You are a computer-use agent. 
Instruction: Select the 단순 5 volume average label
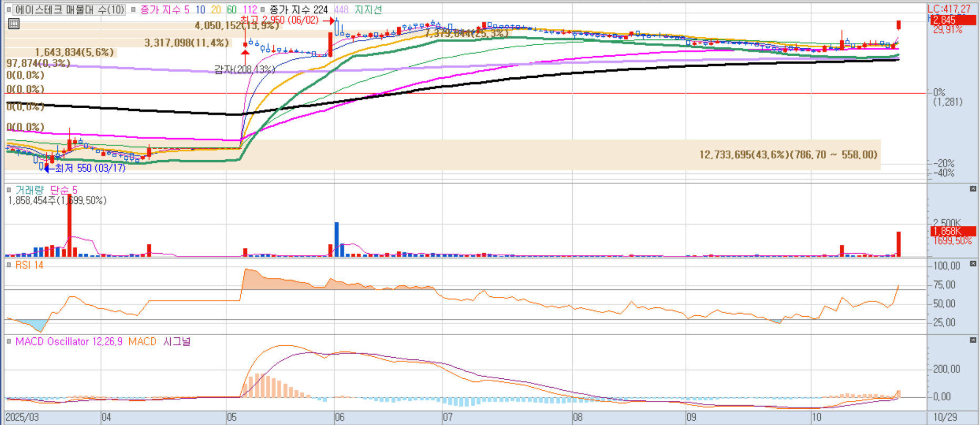click(x=64, y=190)
